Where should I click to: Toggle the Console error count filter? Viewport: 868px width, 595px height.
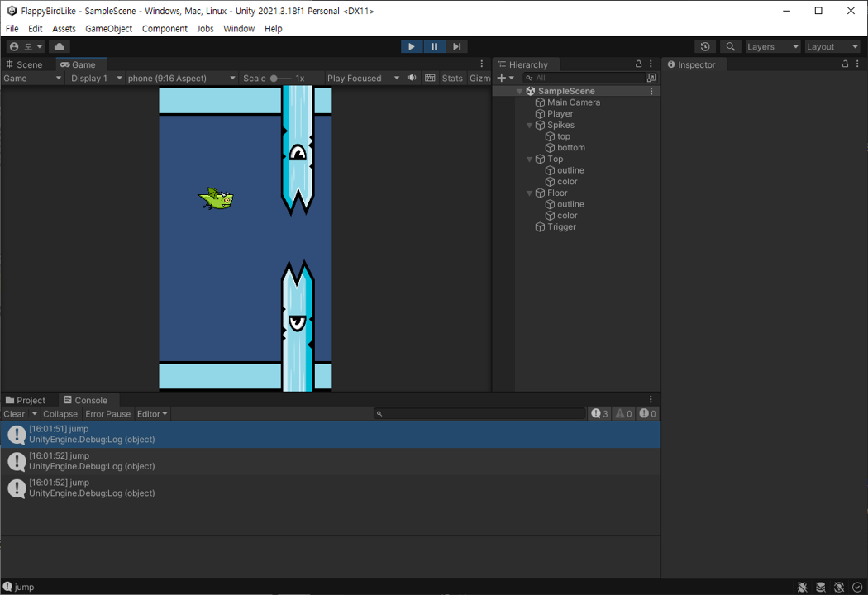(647, 413)
